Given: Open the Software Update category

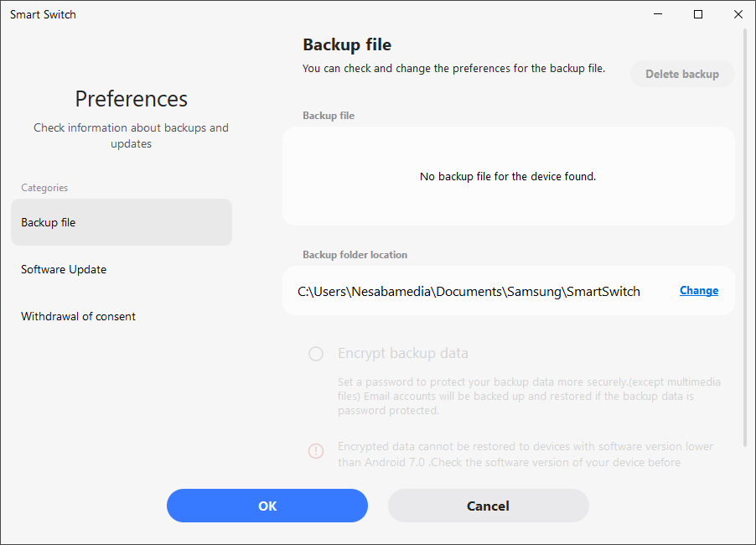Looking at the screenshot, I should pos(64,269).
